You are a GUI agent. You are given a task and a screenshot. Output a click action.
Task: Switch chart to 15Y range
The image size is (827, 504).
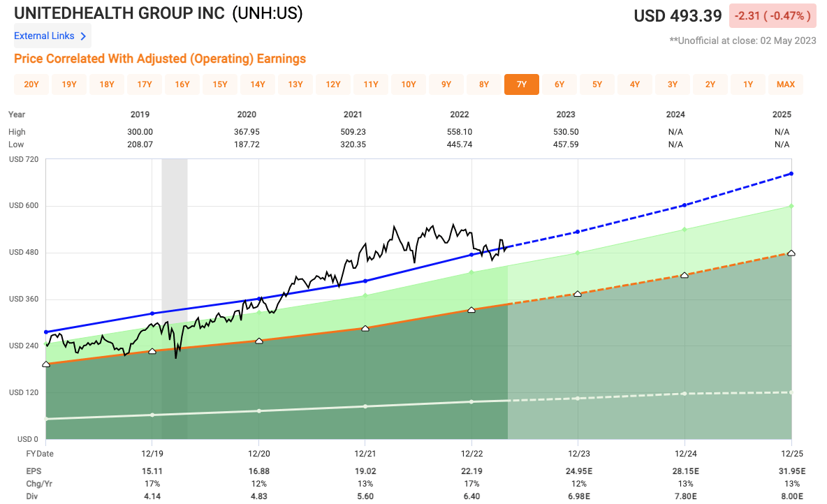[220, 84]
